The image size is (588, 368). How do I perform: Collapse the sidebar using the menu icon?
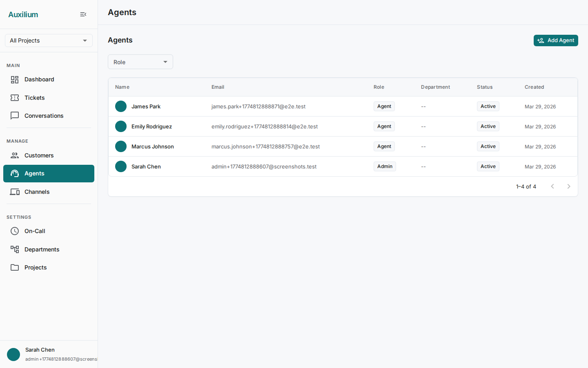83,14
